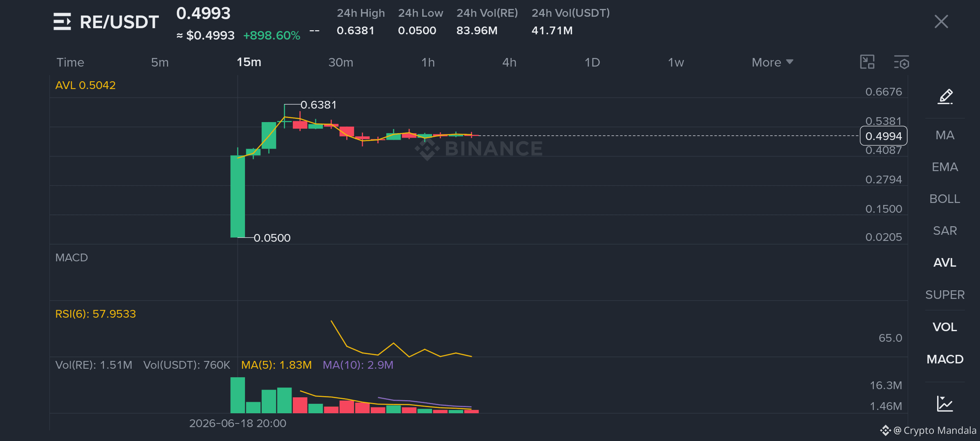Click the Vol(RE): 1.51M label
Image resolution: width=980 pixels, height=441 pixels.
tap(94, 365)
